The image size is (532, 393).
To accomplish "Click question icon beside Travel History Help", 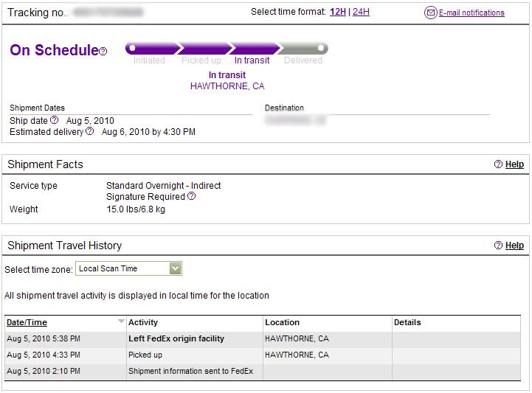I will [498, 245].
